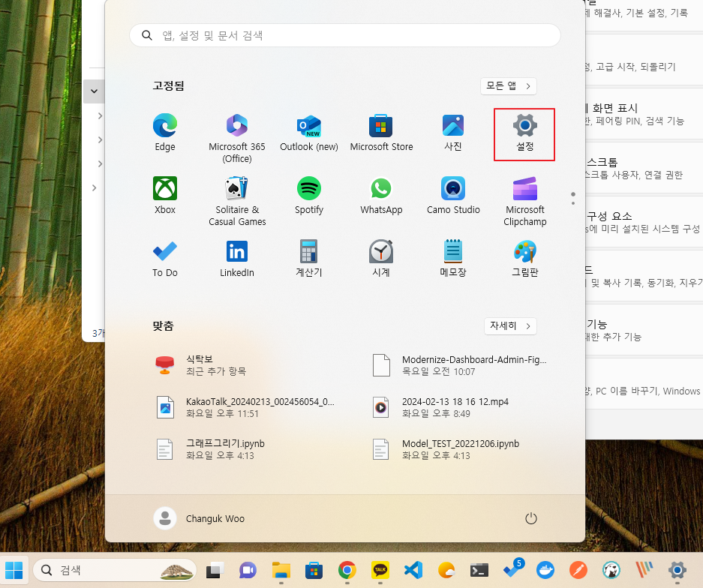The height and width of the screenshot is (588, 703).
Task: Click the 자세히 (More) button
Action: click(510, 325)
